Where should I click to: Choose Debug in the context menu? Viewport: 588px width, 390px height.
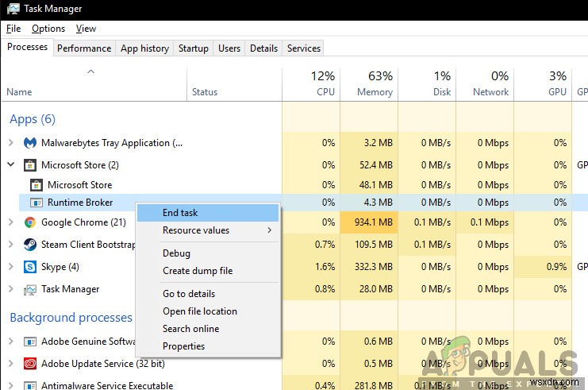(x=208, y=253)
